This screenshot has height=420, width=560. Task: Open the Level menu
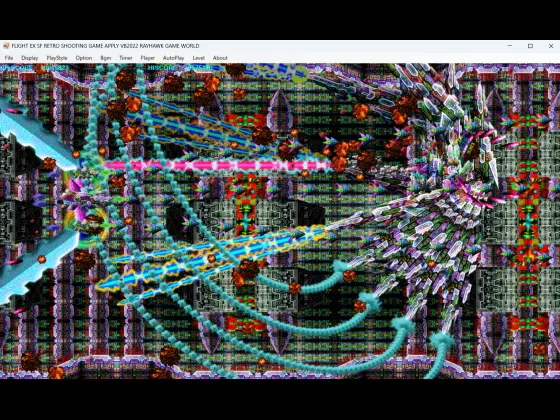point(199,58)
